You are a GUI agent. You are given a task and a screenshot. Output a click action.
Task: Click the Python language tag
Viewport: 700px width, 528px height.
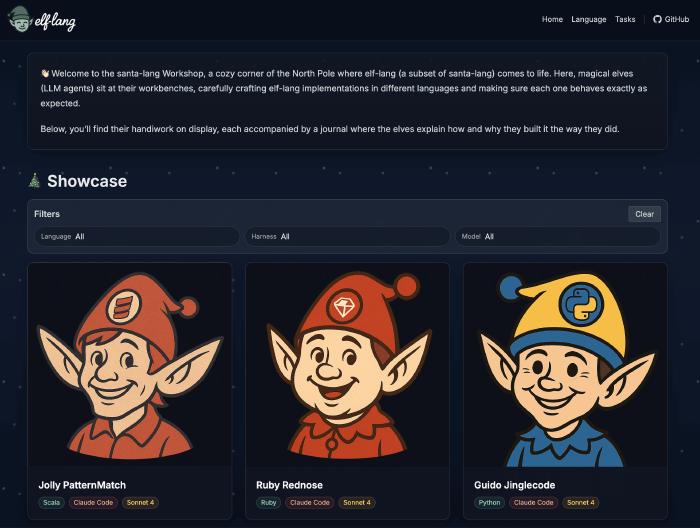pos(489,503)
